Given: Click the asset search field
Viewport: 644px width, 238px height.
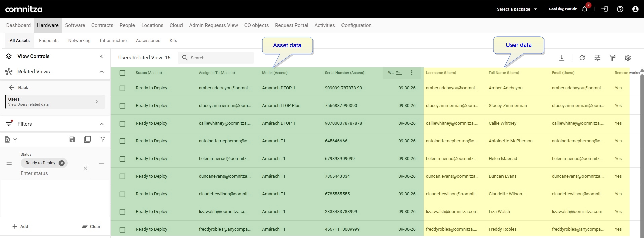Looking at the screenshot, I should click(x=216, y=58).
